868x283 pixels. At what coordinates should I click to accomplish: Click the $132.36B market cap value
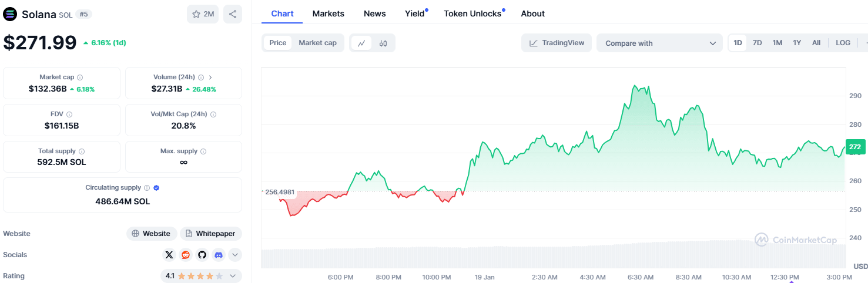(48, 89)
